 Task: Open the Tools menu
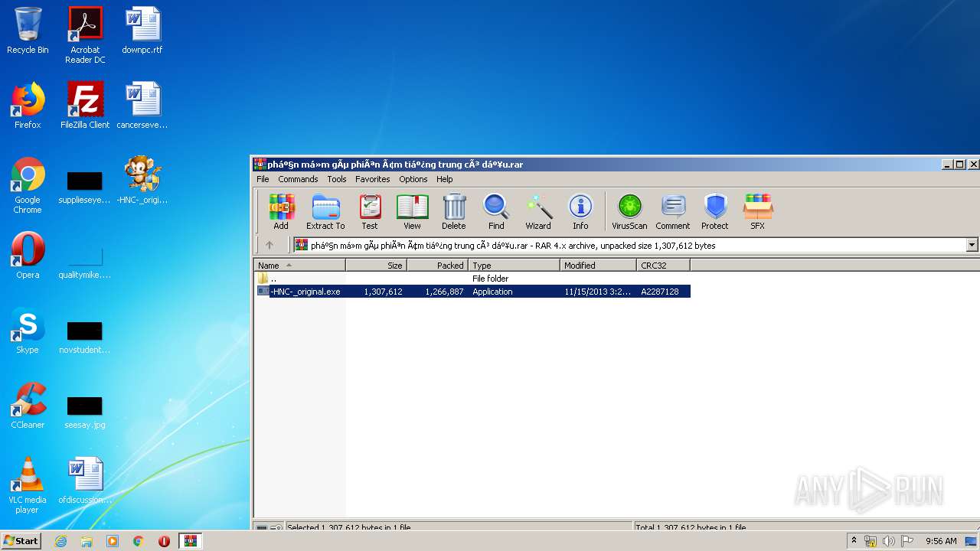[x=337, y=179]
